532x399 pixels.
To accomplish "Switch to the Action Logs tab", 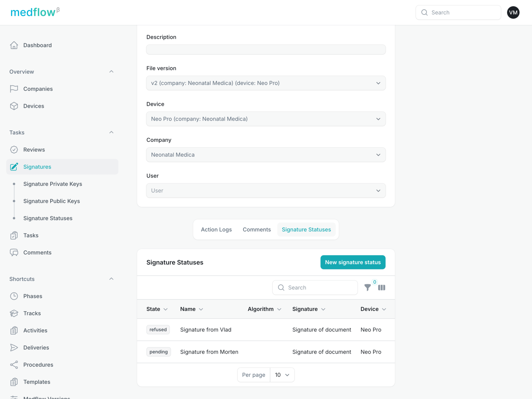I will pos(216,229).
